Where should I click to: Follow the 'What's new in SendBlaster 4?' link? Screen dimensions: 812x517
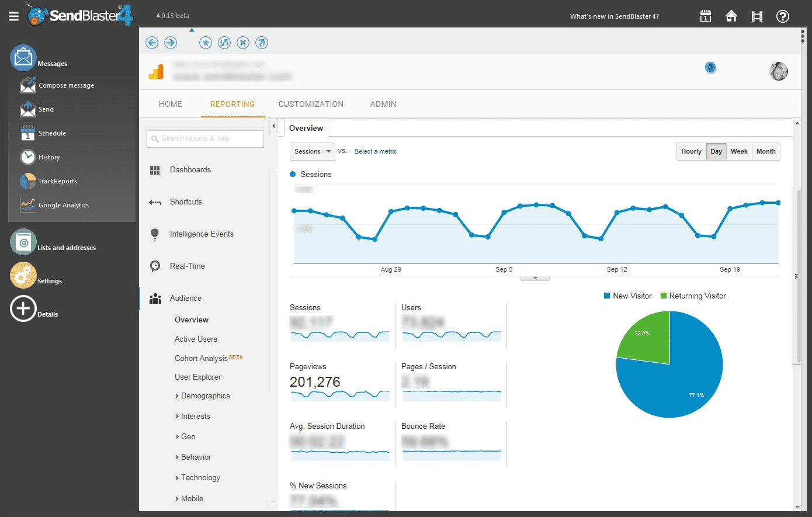coord(614,16)
